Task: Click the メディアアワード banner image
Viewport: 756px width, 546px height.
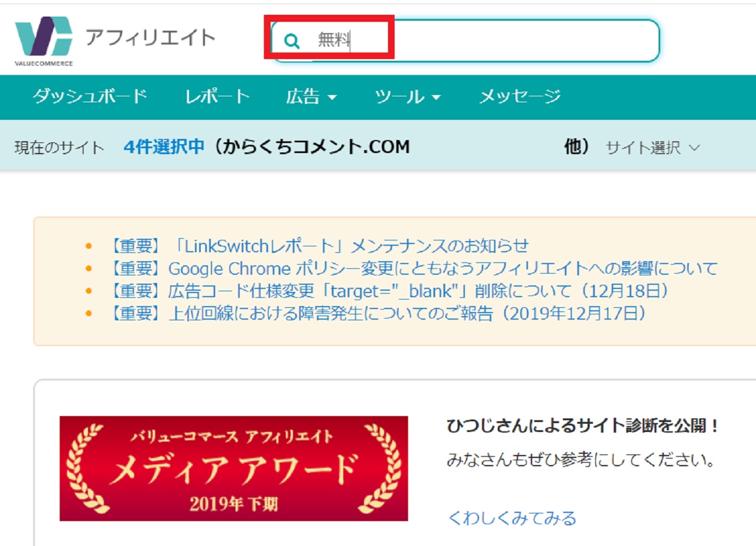Action: tap(233, 469)
